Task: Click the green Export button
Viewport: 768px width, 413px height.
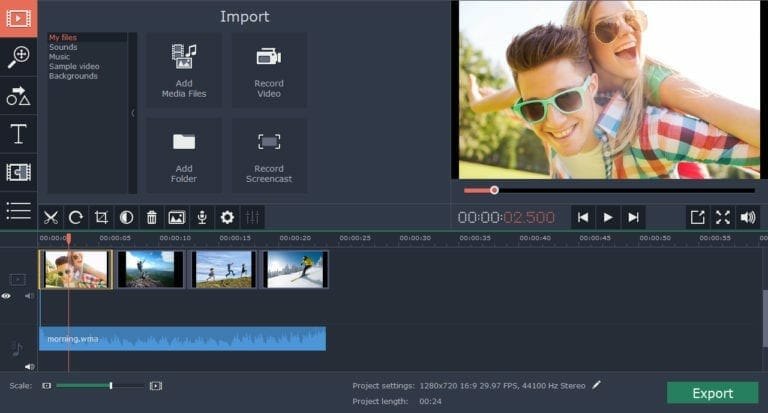Action: coord(712,393)
